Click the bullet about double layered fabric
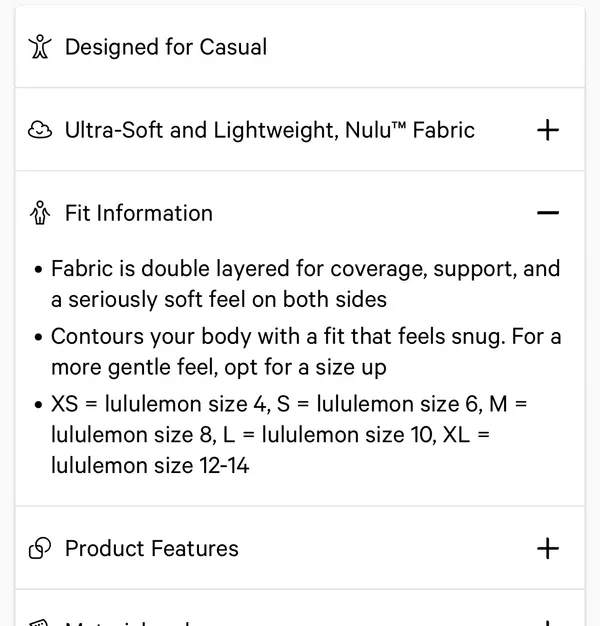This screenshot has width=600, height=626. 305,269
